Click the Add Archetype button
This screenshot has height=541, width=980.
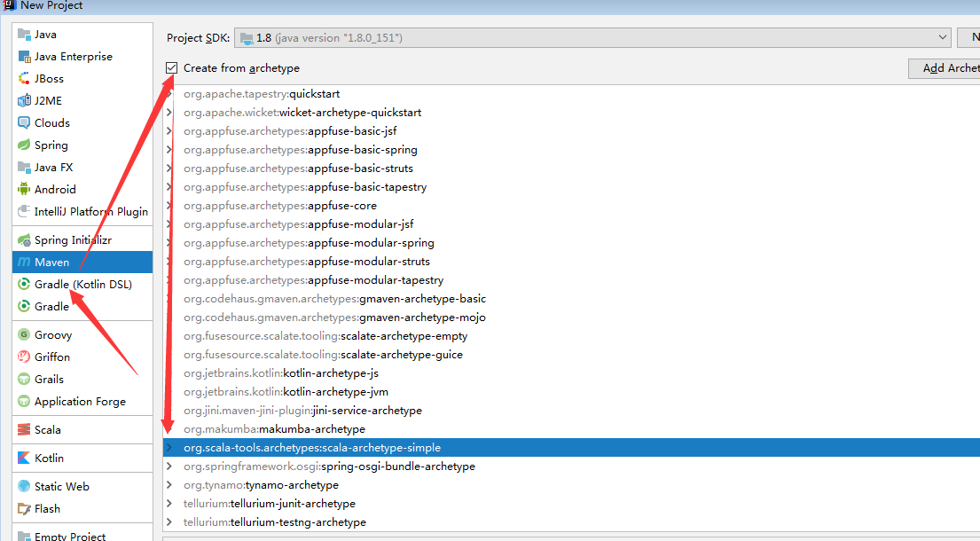944,68
